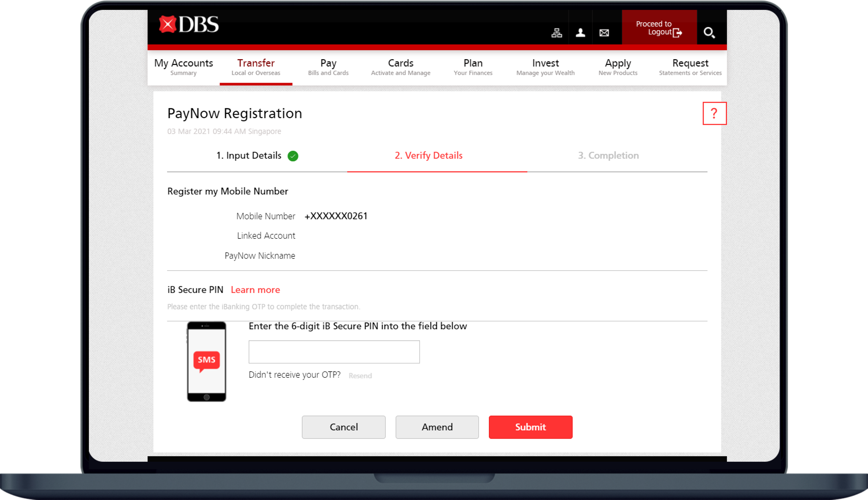The image size is (868, 500).
Task: Click the SMS phone illustration
Action: pyautogui.click(x=206, y=361)
